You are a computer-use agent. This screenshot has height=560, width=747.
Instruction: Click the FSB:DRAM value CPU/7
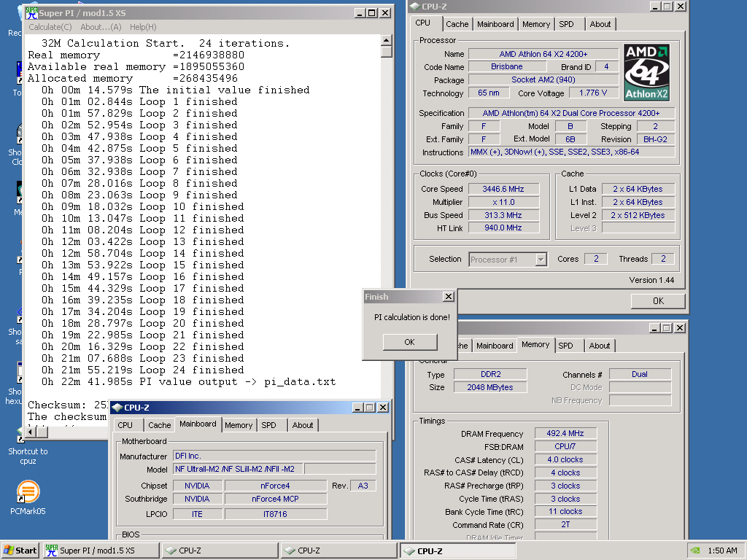pyautogui.click(x=565, y=447)
